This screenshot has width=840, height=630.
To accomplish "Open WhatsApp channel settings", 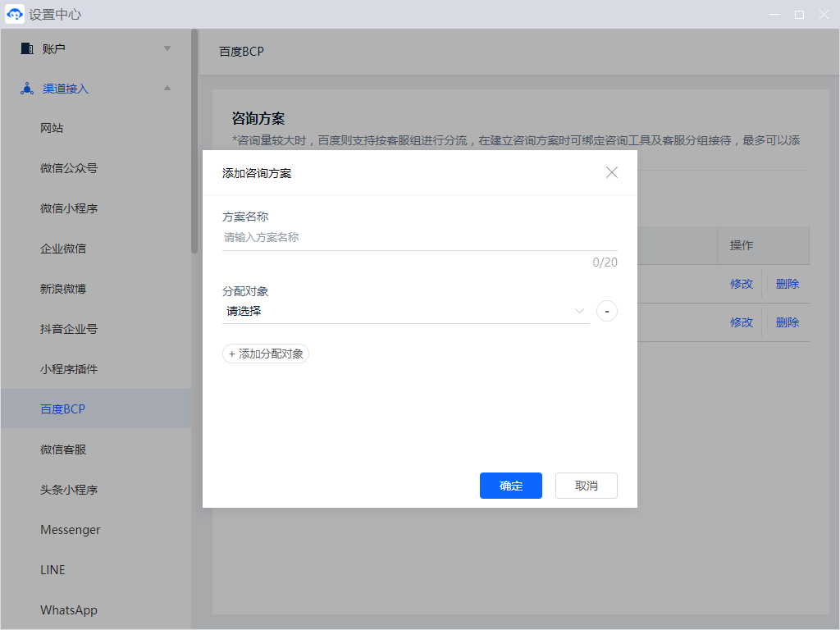I will pyautogui.click(x=69, y=610).
